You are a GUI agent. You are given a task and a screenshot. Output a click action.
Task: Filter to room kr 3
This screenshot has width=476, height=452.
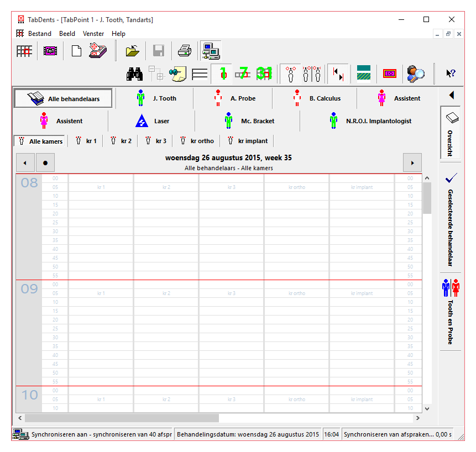155,141
